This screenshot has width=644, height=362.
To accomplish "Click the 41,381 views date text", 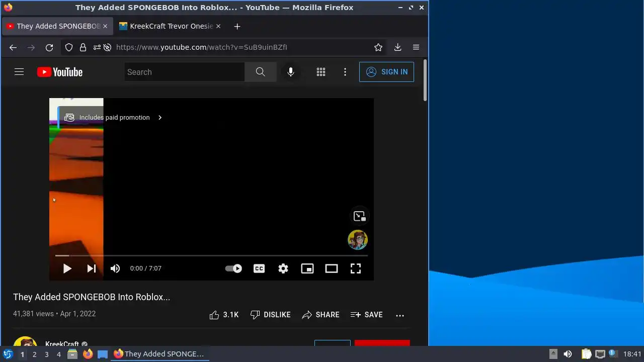I will pos(54,314).
